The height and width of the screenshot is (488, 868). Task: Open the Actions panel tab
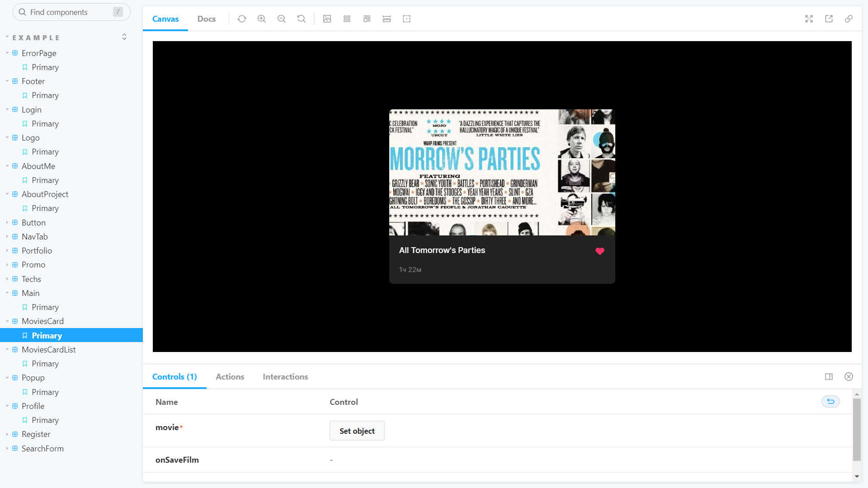pos(230,377)
